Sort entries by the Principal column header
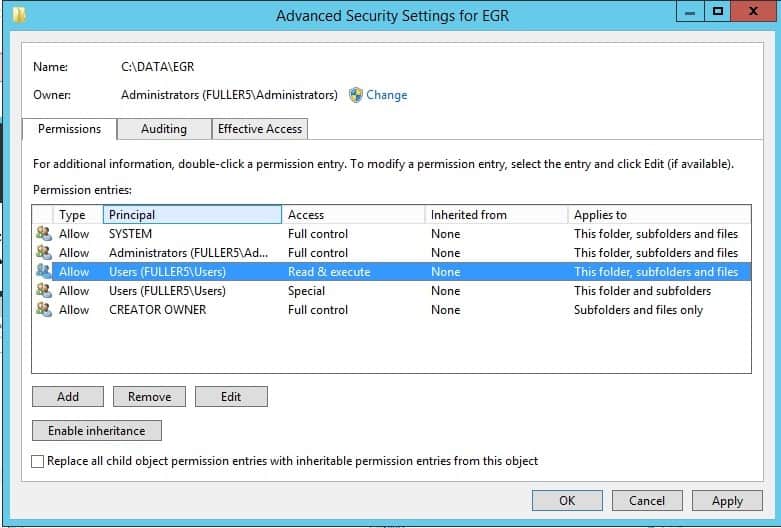The image size is (781, 528). point(192,215)
